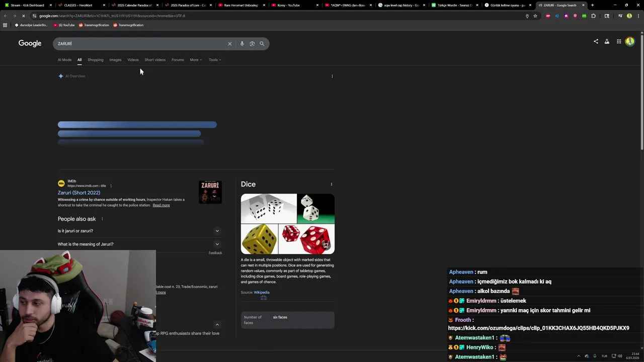Open Google account avatar menu
The width and height of the screenshot is (644, 362).
click(630, 42)
